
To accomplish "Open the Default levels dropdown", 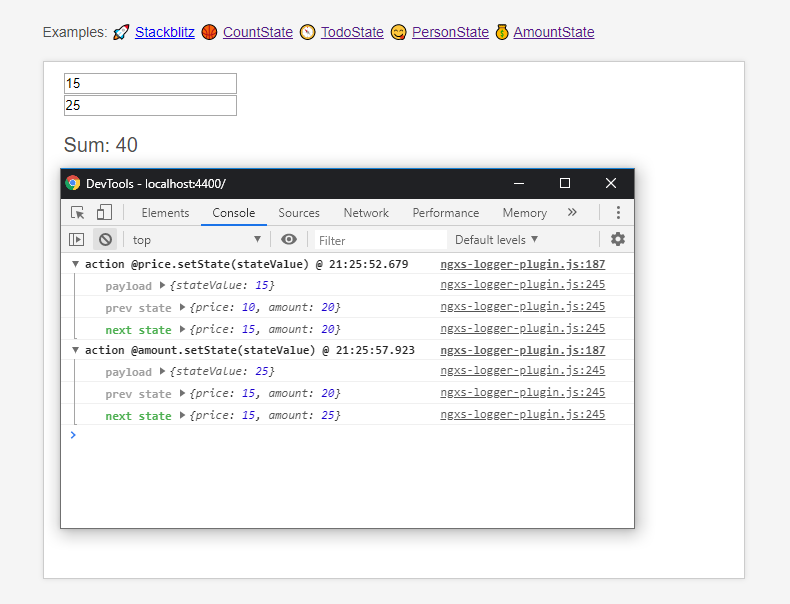I will point(496,240).
